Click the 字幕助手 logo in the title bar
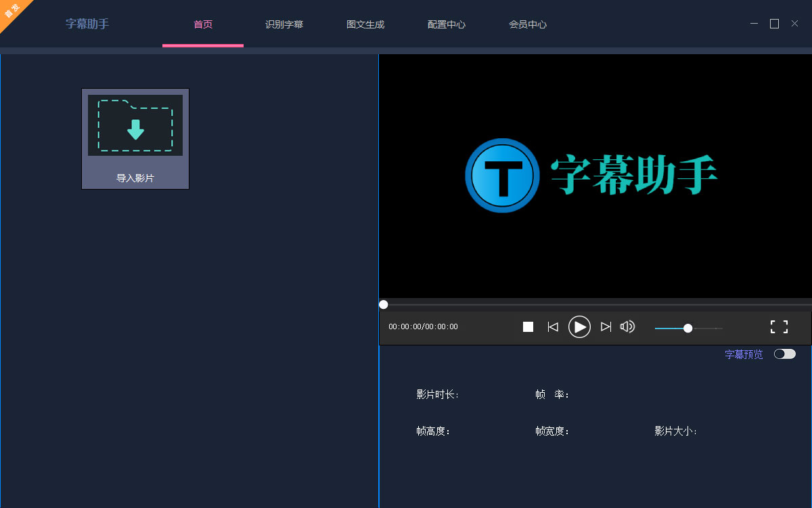812x508 pixels. 87,24
